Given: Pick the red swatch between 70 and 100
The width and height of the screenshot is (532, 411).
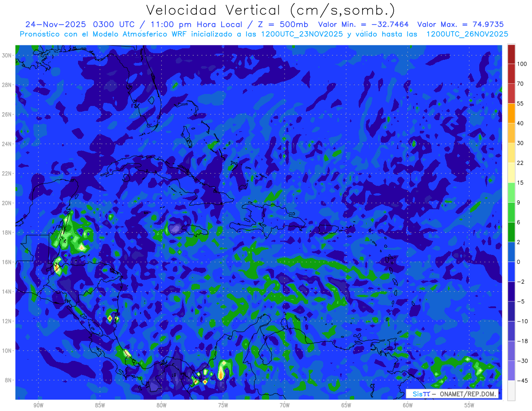Looking at the screenshot, I should 511,74.
